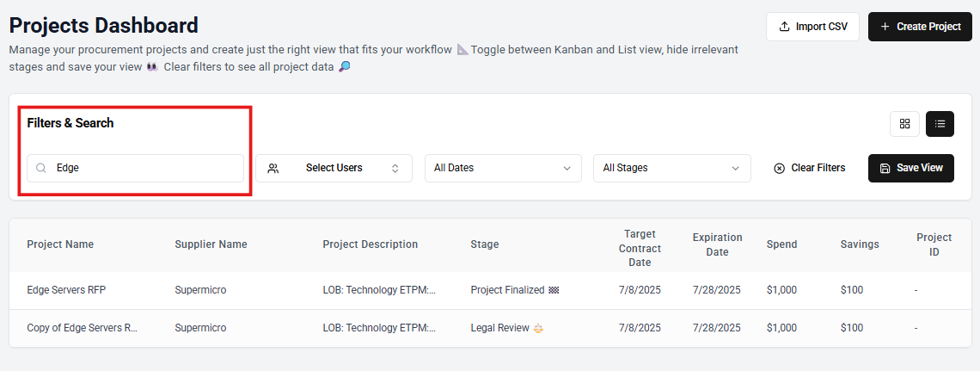Click the Save View disk icon
The image size is (980, 371).
point(885,169)
